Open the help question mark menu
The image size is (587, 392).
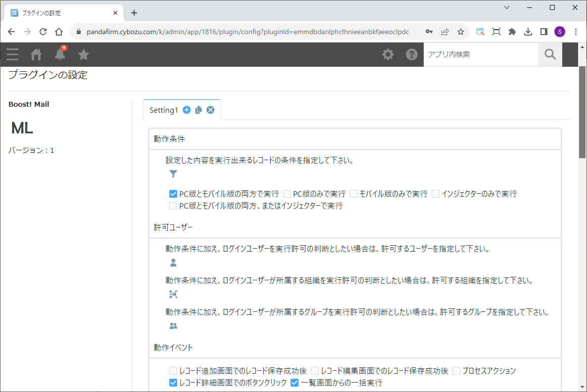(412, 54)
